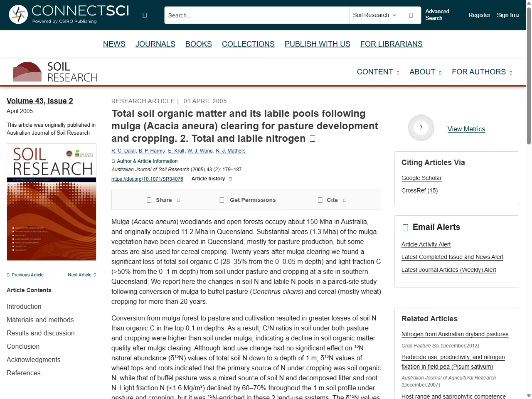Click the Previous Article arrow icon
Image resolution: width=532 pixels, height=399 pixels.
[7, 275]
